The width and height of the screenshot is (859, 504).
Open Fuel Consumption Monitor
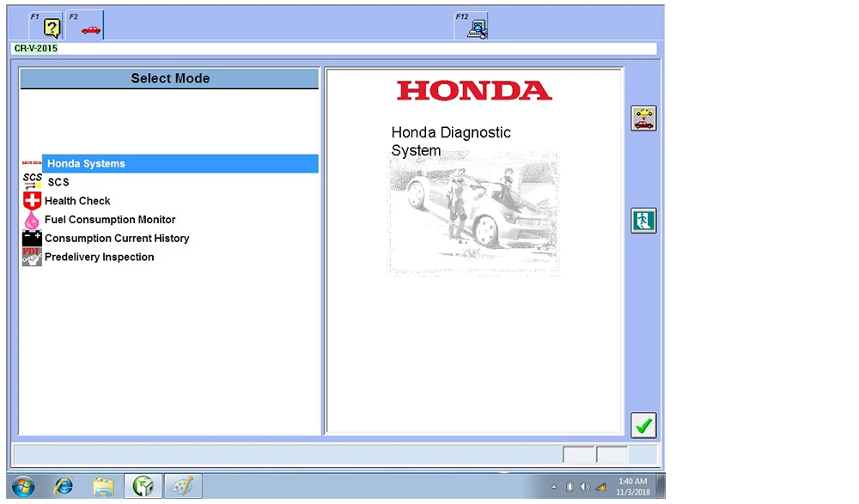[110, 219]
